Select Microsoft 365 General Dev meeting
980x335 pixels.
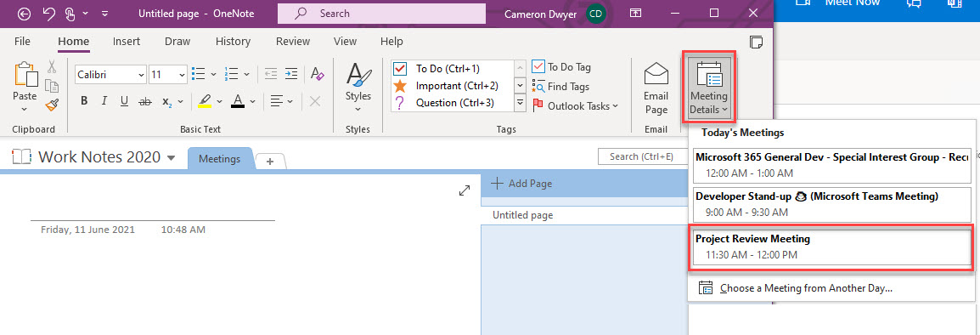point(832,165)
